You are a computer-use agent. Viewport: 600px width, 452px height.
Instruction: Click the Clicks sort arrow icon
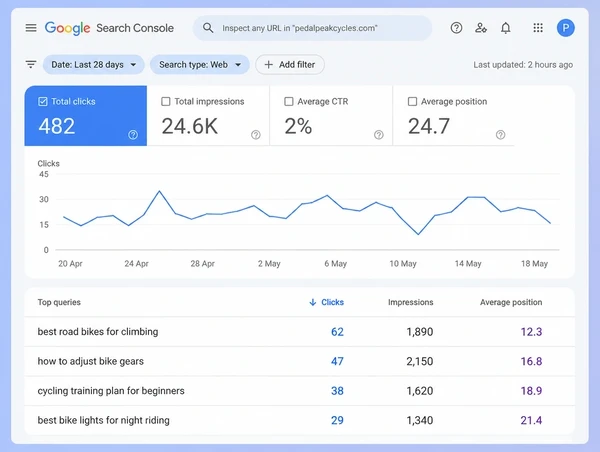(313, 302)
